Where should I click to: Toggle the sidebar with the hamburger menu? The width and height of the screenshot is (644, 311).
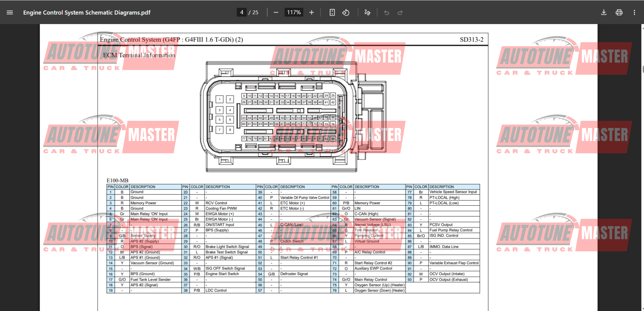coord(10,12)
